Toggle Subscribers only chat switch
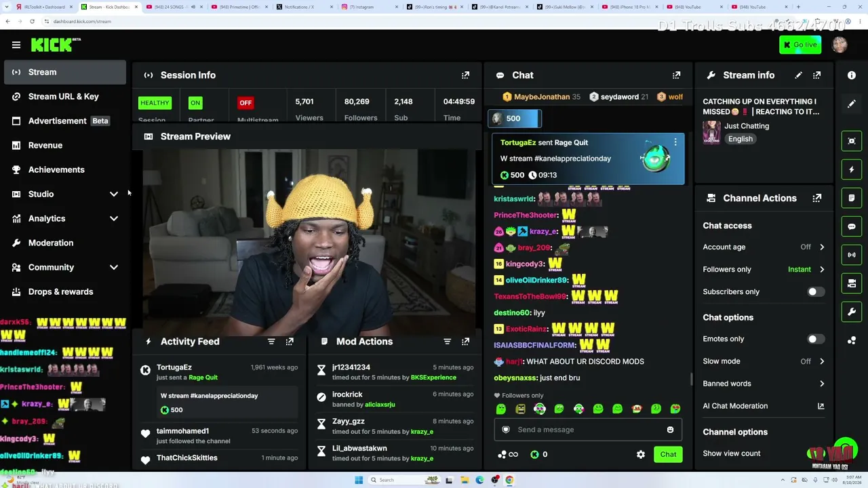 [816, 291]
